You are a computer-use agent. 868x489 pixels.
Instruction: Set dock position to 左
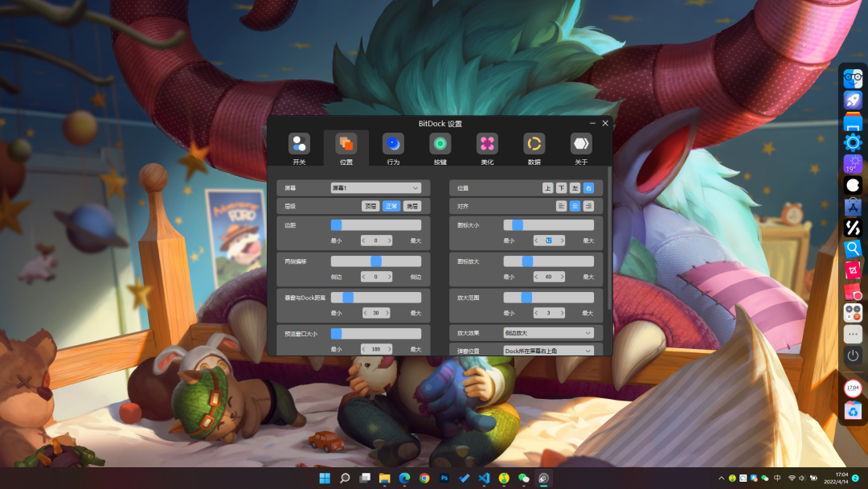[575, 188]
